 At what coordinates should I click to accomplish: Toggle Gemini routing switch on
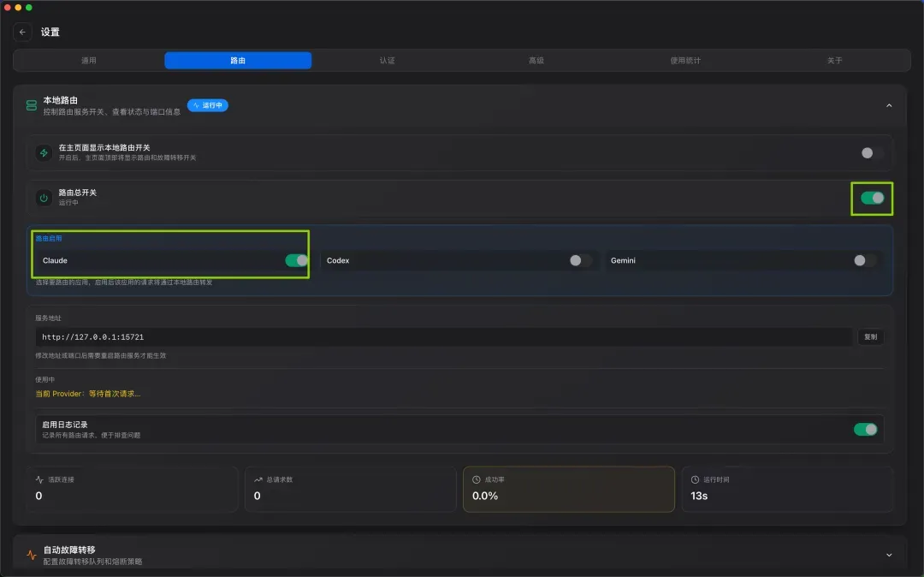864,260
